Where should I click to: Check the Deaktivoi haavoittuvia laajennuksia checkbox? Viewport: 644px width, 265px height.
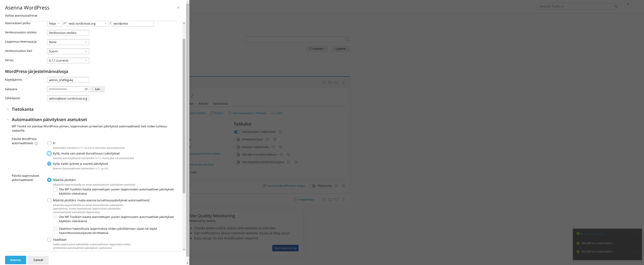tap(55, 228)
